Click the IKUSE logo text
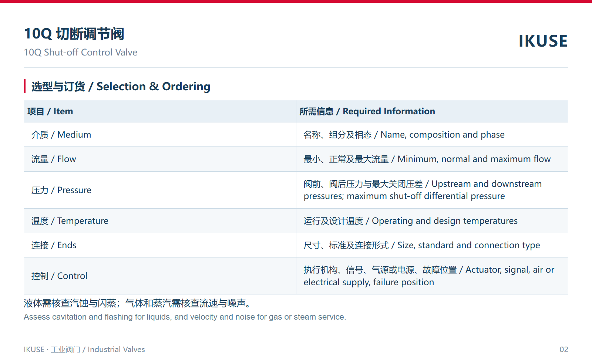The height and width of the screenshot is (364, 592). [x=543, y=41]
